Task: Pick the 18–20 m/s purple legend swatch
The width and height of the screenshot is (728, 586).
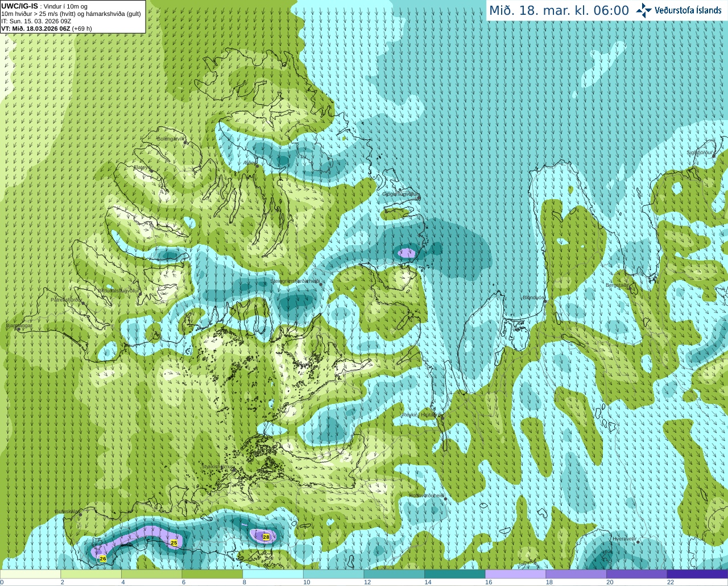Action: 576,574
